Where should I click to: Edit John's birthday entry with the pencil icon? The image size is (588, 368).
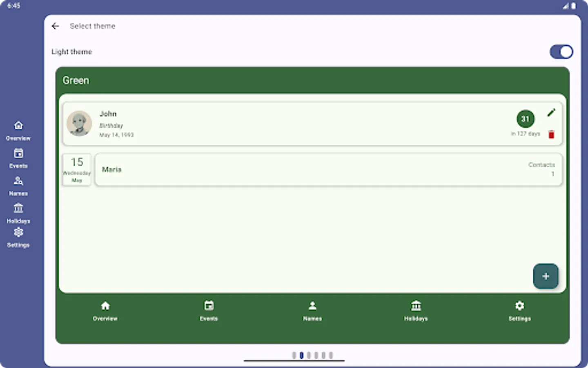point(551,112)
